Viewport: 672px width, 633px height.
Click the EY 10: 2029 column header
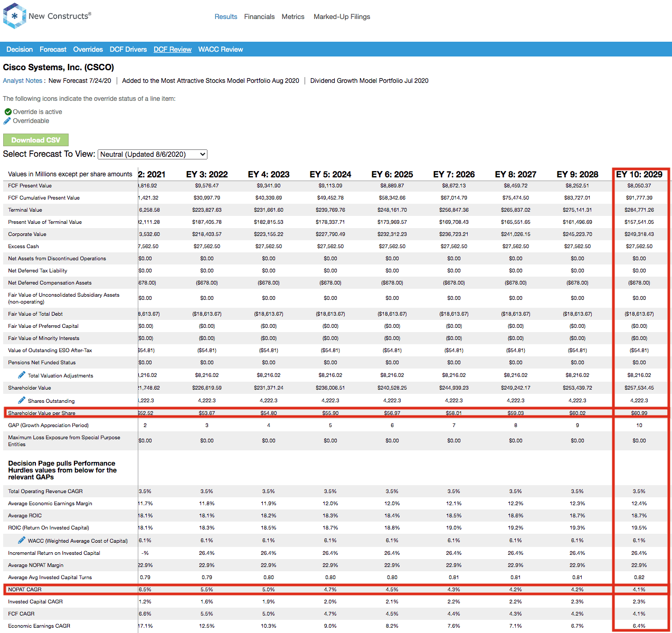click(639, 174)
